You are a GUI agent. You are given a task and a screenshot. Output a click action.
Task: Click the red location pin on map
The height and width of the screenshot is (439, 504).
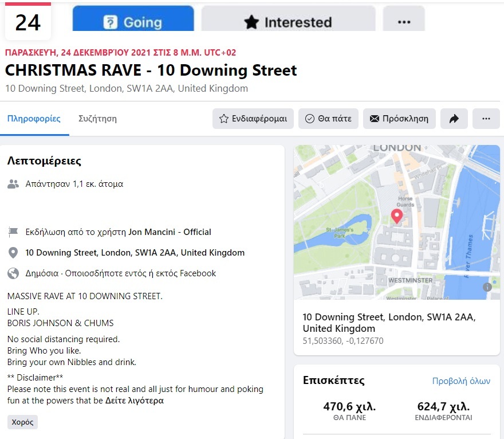(x=396, y=216)
